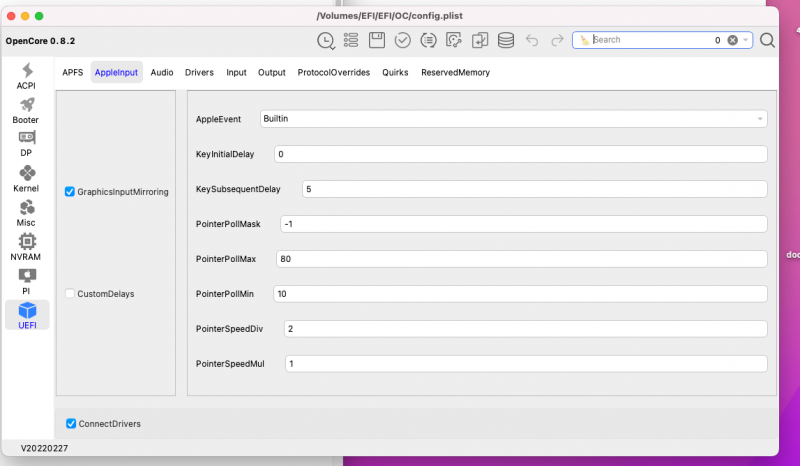Click the toolbar icon left of import
Viewport: 800px width, 466px height.
tap(454, 40)
